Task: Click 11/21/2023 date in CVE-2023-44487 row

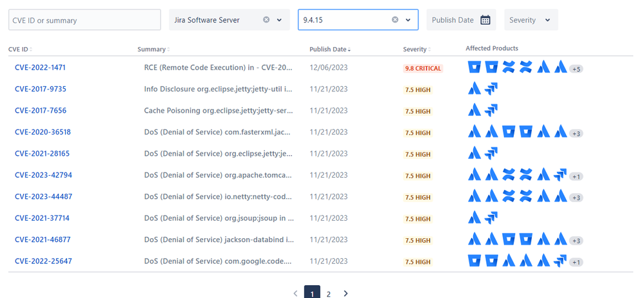Action: coord(329,196)
